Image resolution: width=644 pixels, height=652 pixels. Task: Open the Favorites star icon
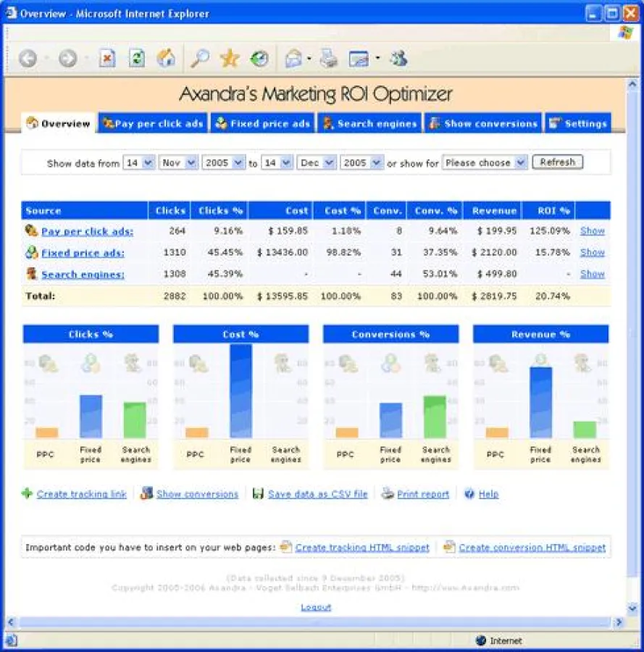[230, 59]
